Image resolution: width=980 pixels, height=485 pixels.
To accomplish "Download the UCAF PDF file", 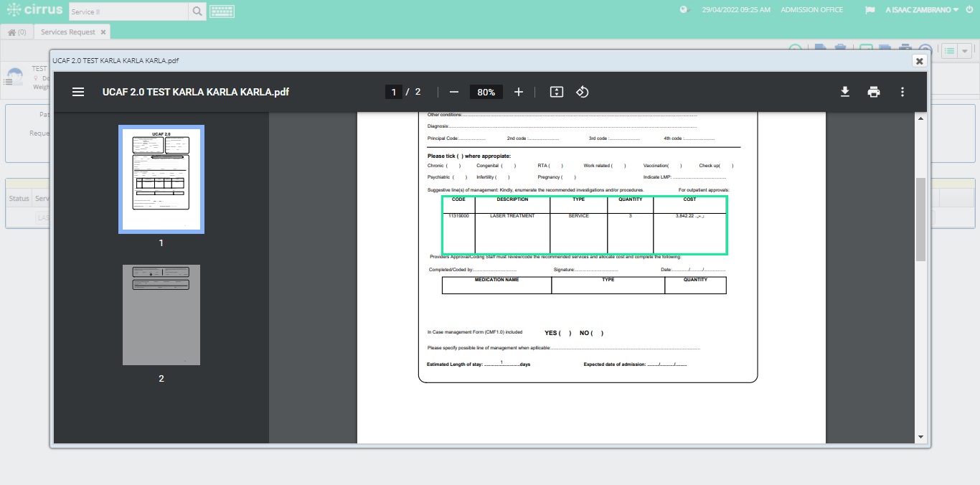I will click(x=845, y=92).
